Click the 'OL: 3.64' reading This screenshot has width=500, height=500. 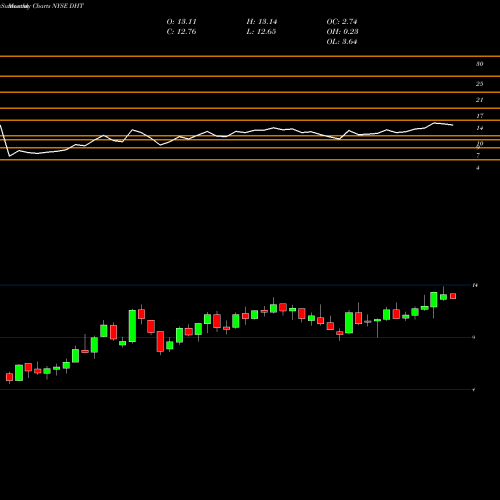click(x=342, y=42)
